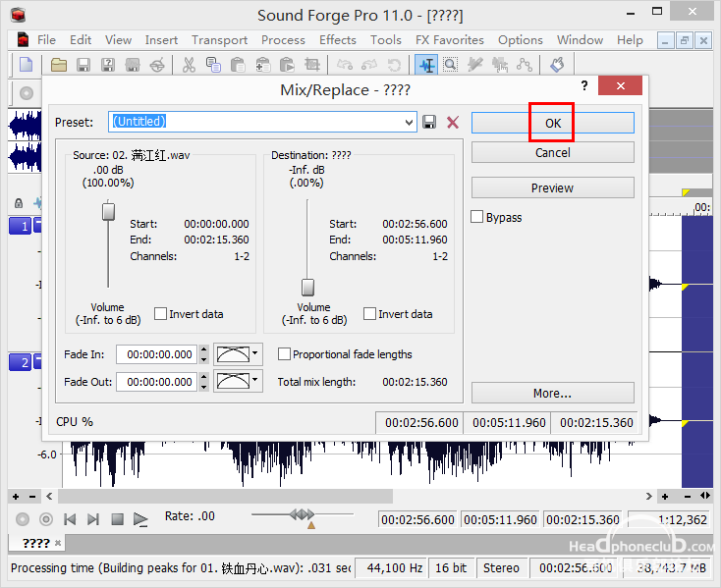The width and height of the screenshot is (721, 588).
Task: Toggle the destination Invert data checkbox
Action: coord(369,314)
